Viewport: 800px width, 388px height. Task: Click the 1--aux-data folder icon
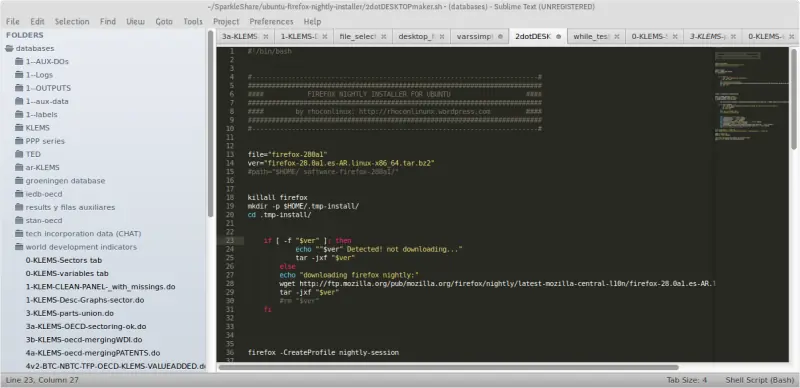tap(19, 101)
